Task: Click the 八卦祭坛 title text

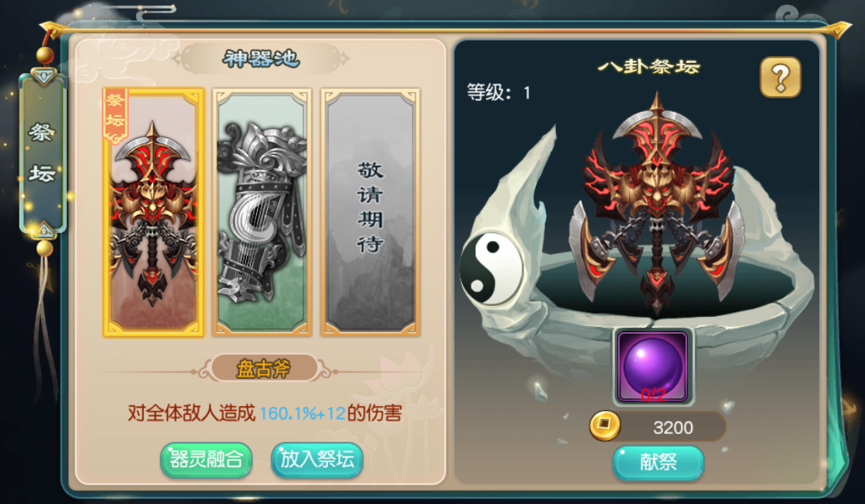Action: (x=649, y=67)
